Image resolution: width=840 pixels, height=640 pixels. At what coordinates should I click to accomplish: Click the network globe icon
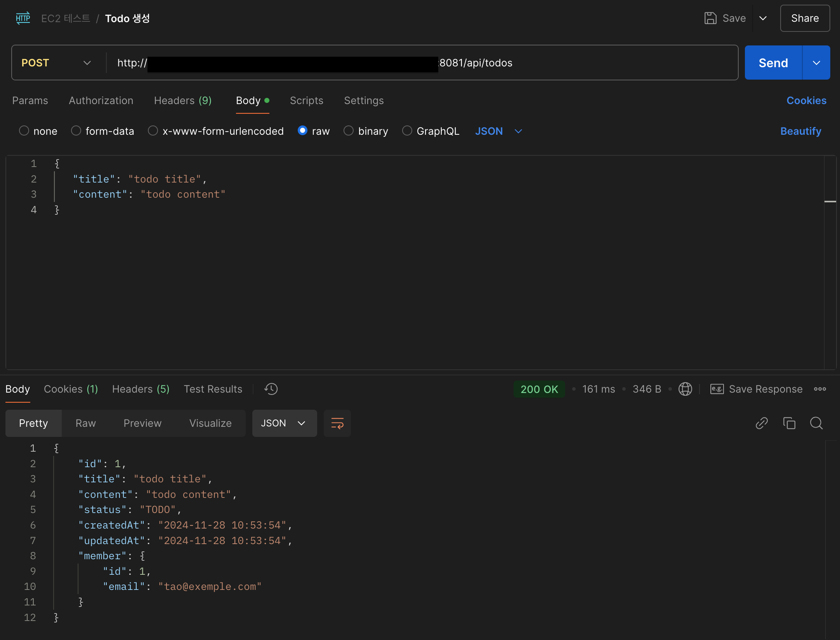tap(685, 389)
